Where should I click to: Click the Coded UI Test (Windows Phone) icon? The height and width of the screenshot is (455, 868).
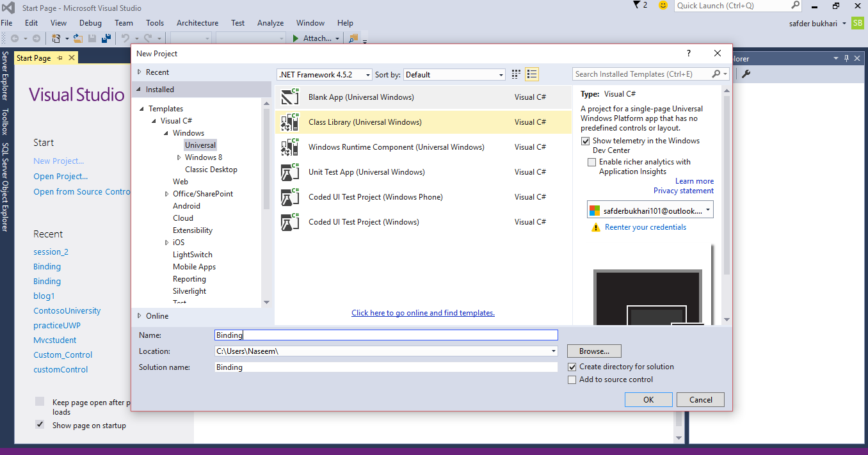pyautogui.click(x=290, y=197)
